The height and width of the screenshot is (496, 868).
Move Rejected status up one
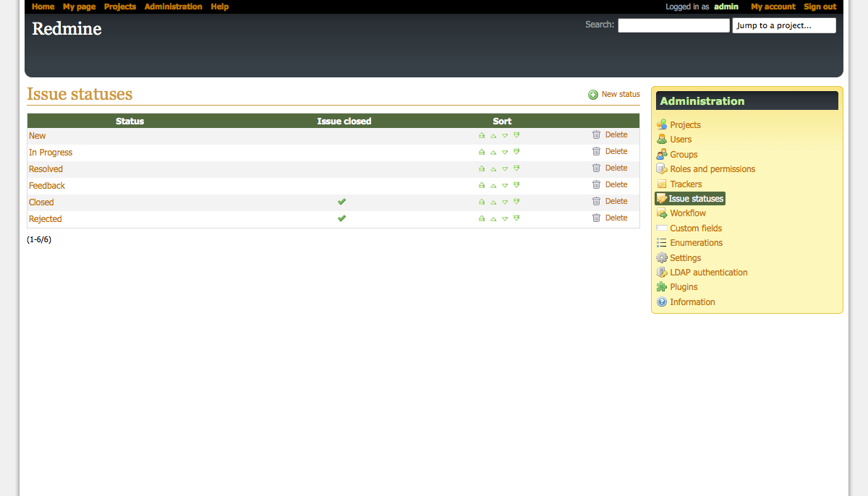(493, 218)
